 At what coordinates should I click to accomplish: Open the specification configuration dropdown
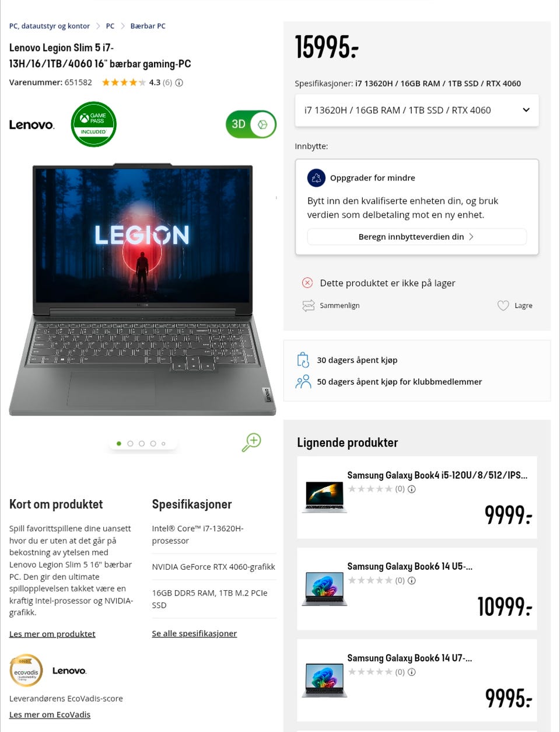pyautogui.click(x=416, y=110)
